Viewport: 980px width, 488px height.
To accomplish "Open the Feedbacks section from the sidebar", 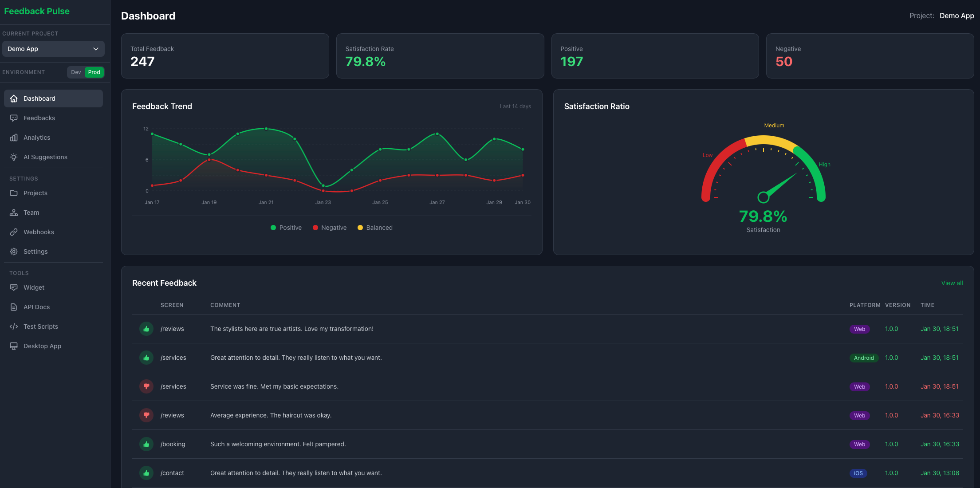I will [x=39, y=118].
